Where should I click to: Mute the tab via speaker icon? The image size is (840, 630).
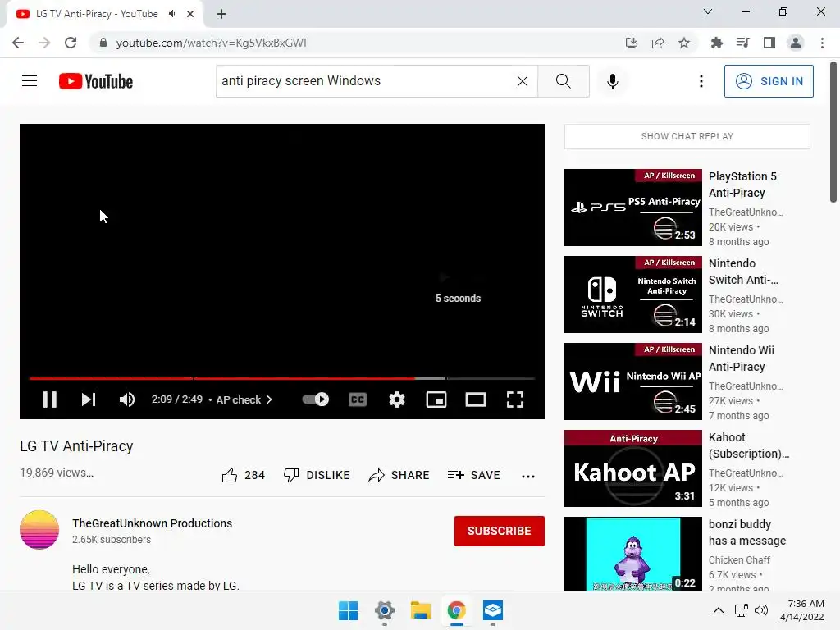172,14
